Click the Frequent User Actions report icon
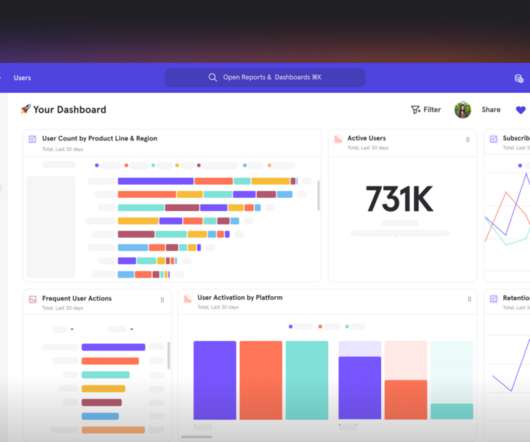Image resolution: width=530 pixels, height=442 pixels. [x=32, y=299]
